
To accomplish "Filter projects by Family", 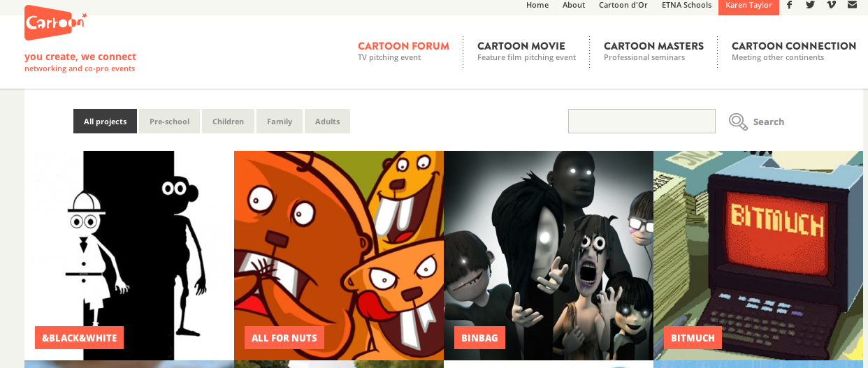I will pyautogui.click(x=280, y=122).
